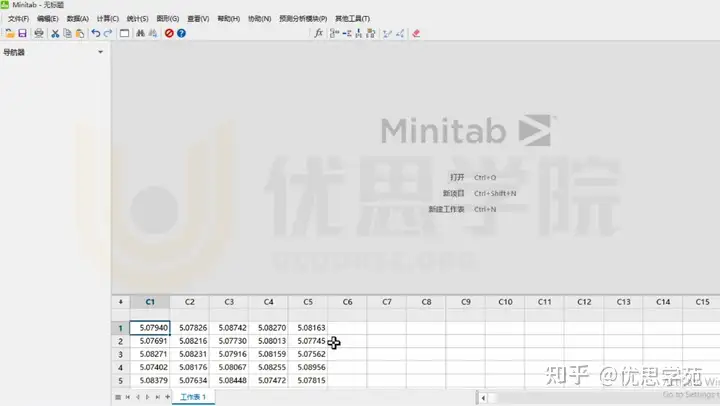Open the Predictive Analytics Module menu
Viewport: 720px width, 406px height.
[x=303, y=19]
